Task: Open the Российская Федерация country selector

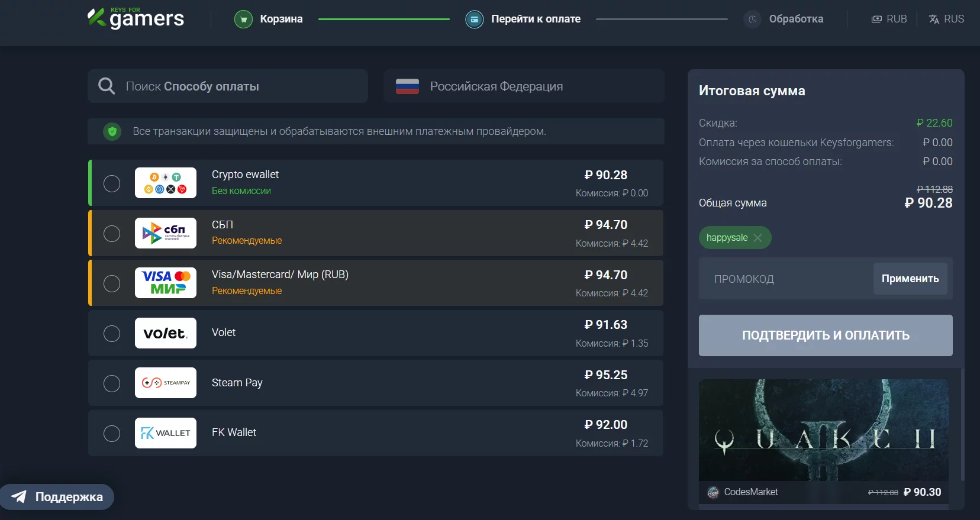Action: coord(524,86)
